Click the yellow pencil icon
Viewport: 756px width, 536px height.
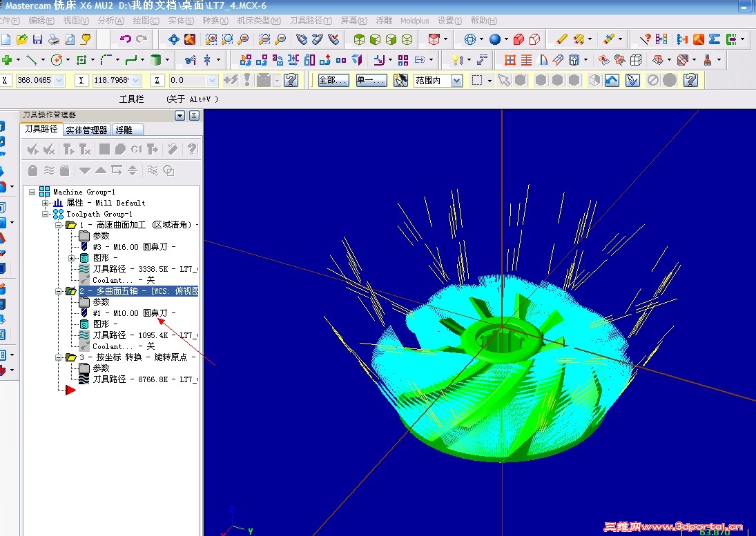tap(561, 39)
